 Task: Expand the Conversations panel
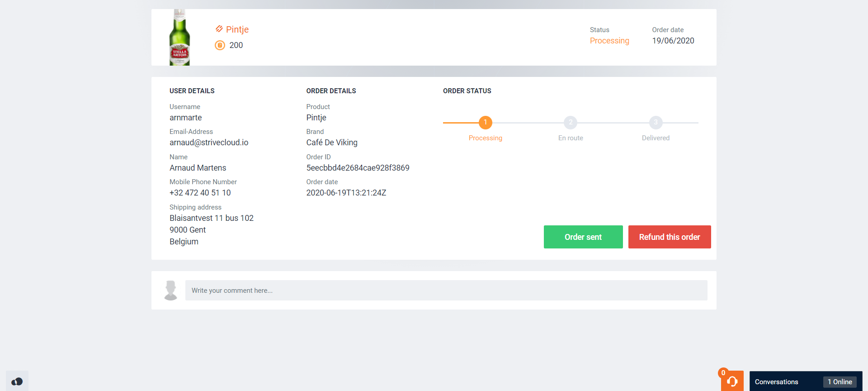pyautogui.click(x=776, y=382)
